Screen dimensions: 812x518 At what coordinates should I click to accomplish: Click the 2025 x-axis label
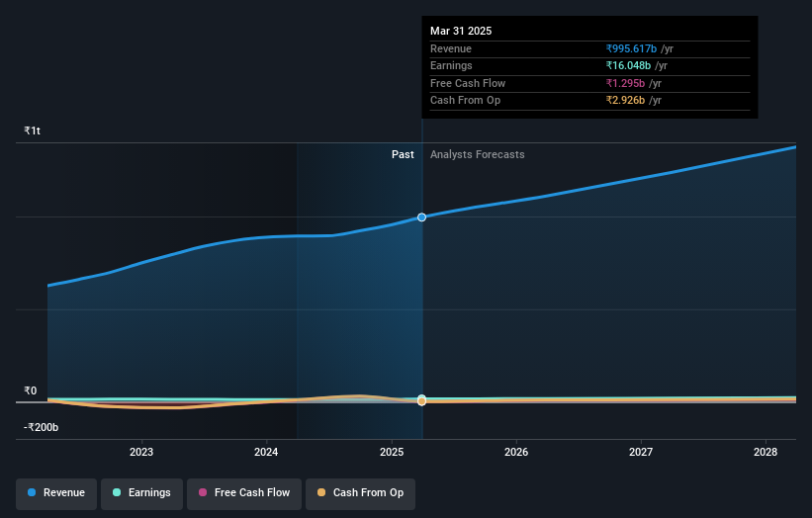(x=392, y=452)
